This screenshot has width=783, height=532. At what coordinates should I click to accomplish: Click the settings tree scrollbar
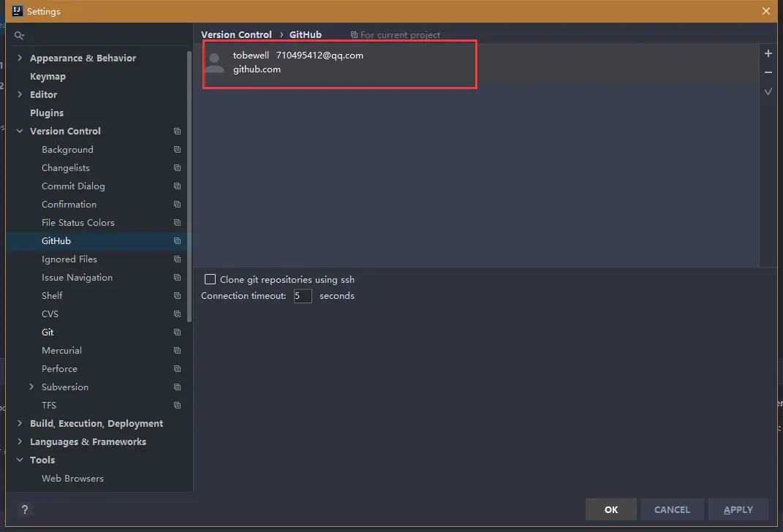coord(189,186)
